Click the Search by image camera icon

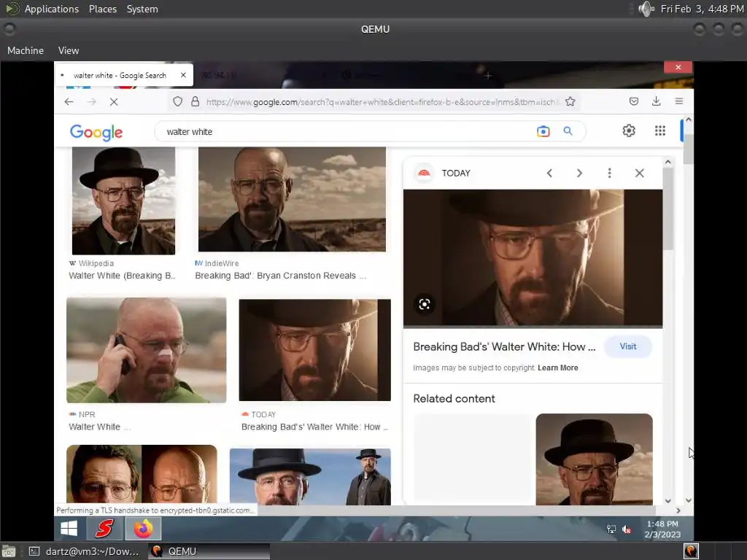[x=543, y=131]
